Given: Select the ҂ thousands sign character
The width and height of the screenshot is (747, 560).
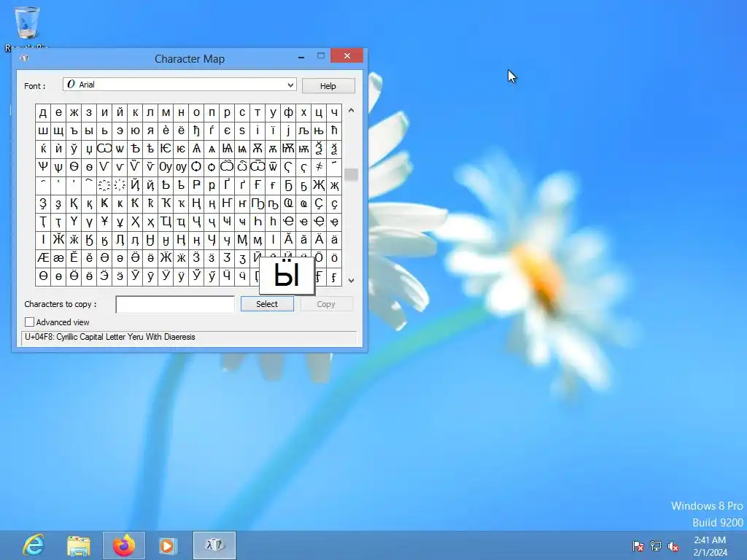Looking at the screenshot, I should point(319,167).
